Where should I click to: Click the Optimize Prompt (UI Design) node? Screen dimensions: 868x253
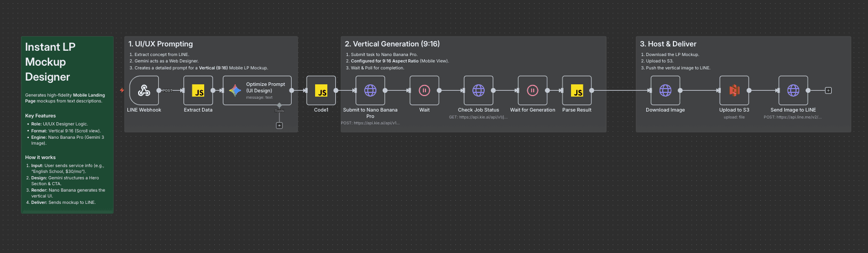(x=258, y=91)
